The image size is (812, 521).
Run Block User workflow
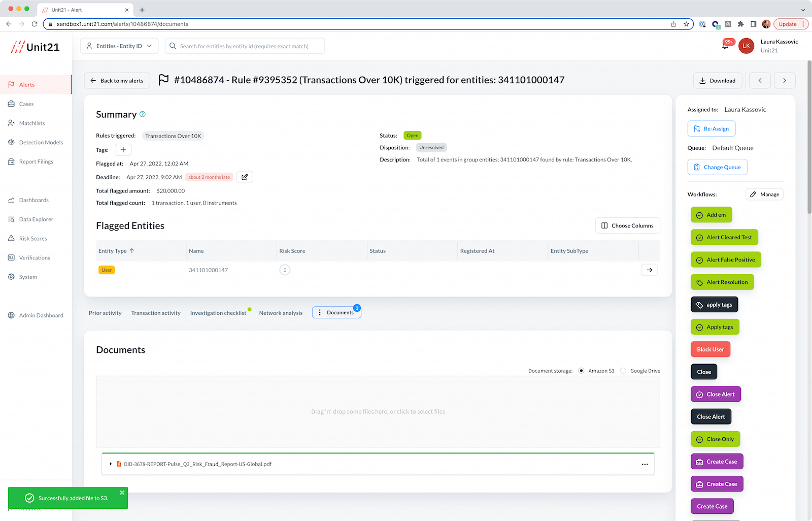pos(710,349)
